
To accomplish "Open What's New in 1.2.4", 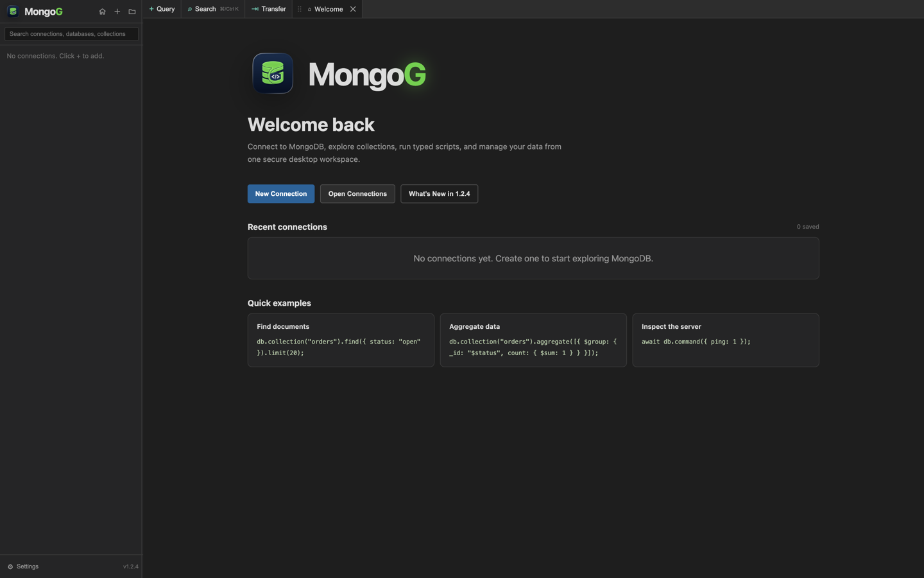I will pyautogui.click(x=440, y=194).
